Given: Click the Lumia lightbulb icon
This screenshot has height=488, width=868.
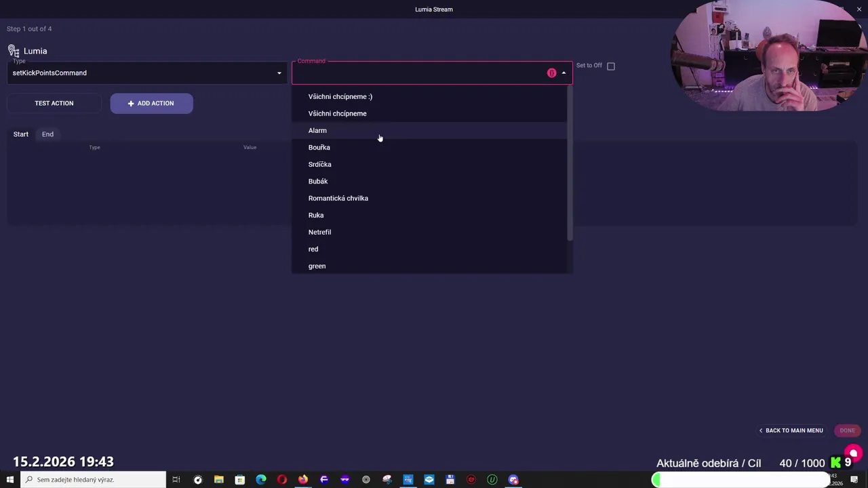Looking at the screenshot, I should (14, 51).
